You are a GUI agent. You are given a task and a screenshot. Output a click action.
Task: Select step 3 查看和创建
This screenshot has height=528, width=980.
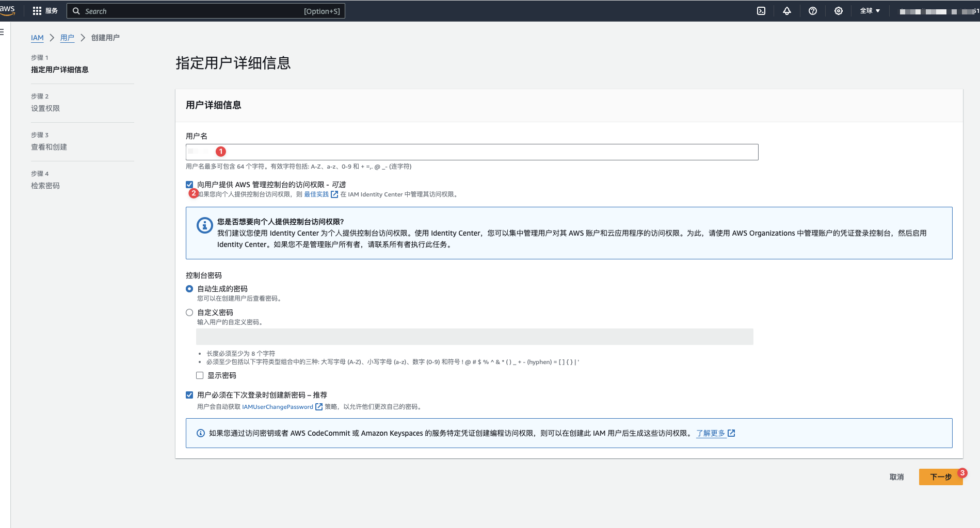pyautogui.click(x=49, y=147)
